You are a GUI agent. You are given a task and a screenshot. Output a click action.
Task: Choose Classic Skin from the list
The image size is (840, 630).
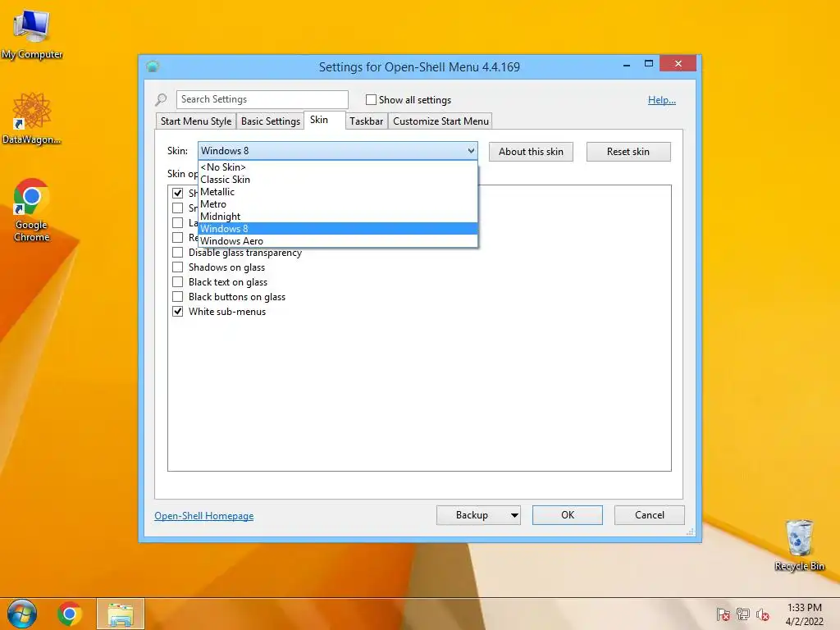click(337, 180)
